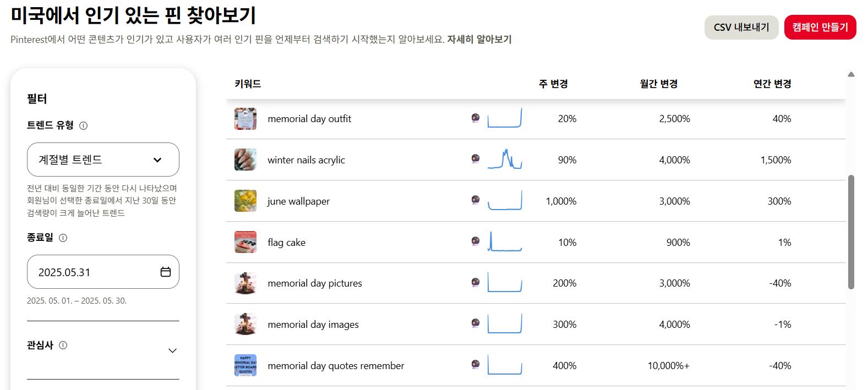Click the 캠페인 만들기 button
Screen dimensions: 868x390
820,28
